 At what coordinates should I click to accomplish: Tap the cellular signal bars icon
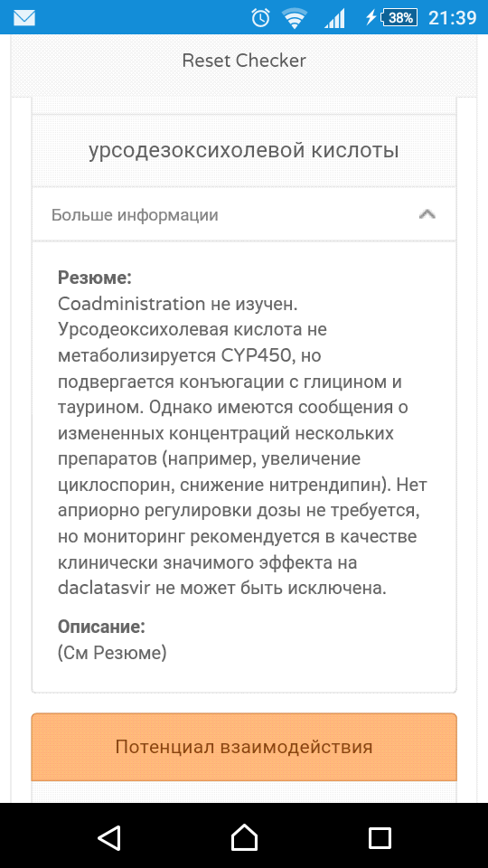334,18
